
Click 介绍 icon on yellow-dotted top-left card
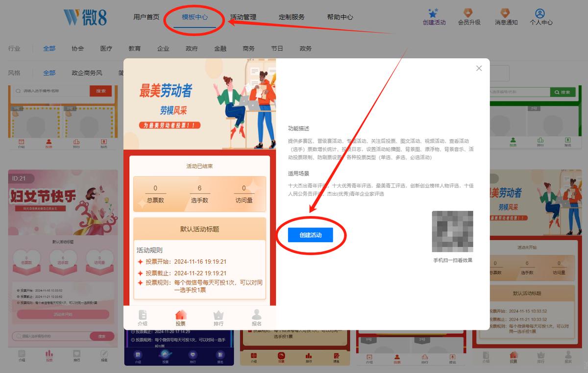21,142
